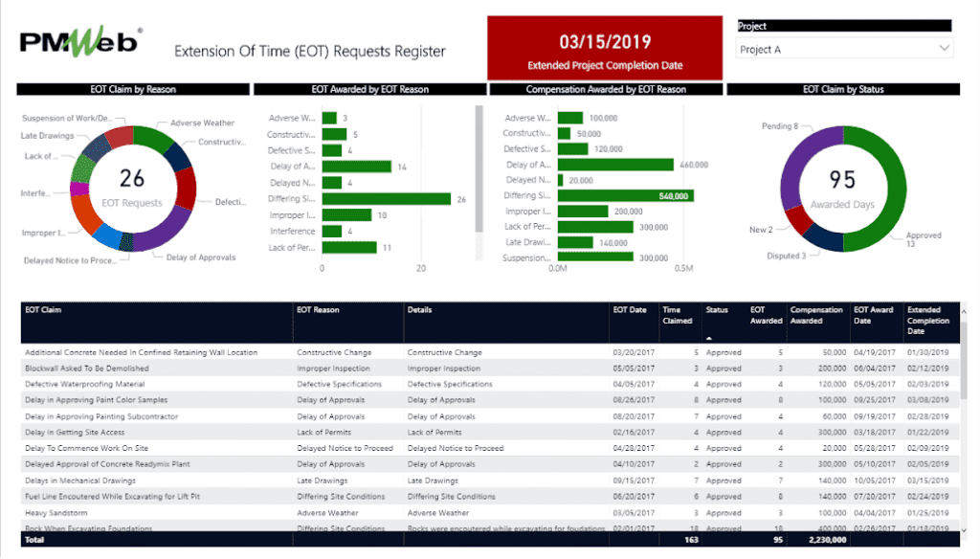This screenshot has height=559, width=980.
Task: Sort by the EOT Reason column header
Action: coord(318,310)
